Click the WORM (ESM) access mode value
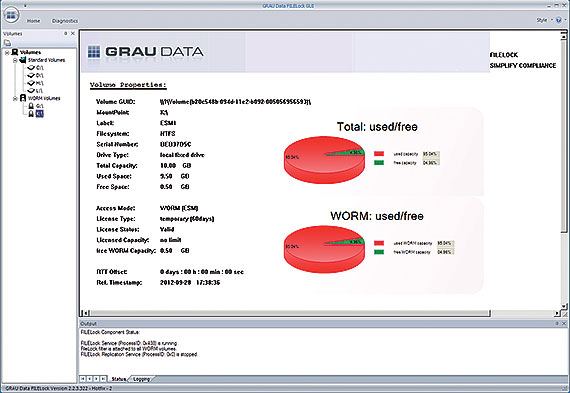This screenshot has width=570, height=393. point(179,208)
